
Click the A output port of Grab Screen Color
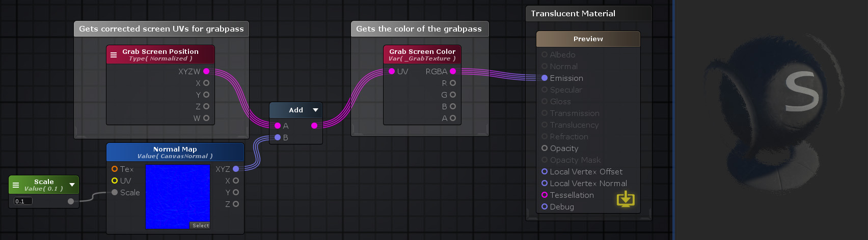[x=453, y=118]
